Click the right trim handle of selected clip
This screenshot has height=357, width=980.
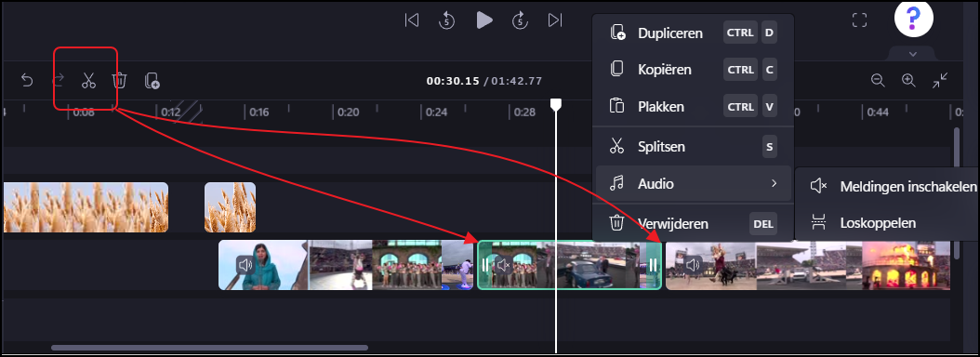click(x=653, y=265)
